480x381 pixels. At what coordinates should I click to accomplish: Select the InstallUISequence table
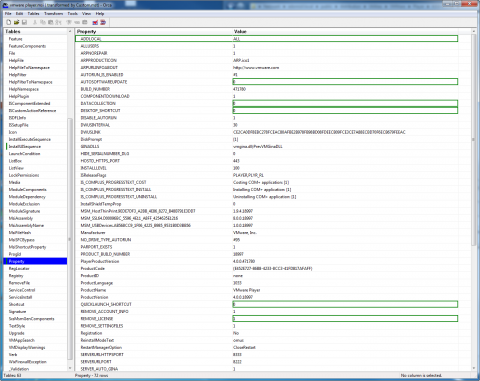(25, 146)
